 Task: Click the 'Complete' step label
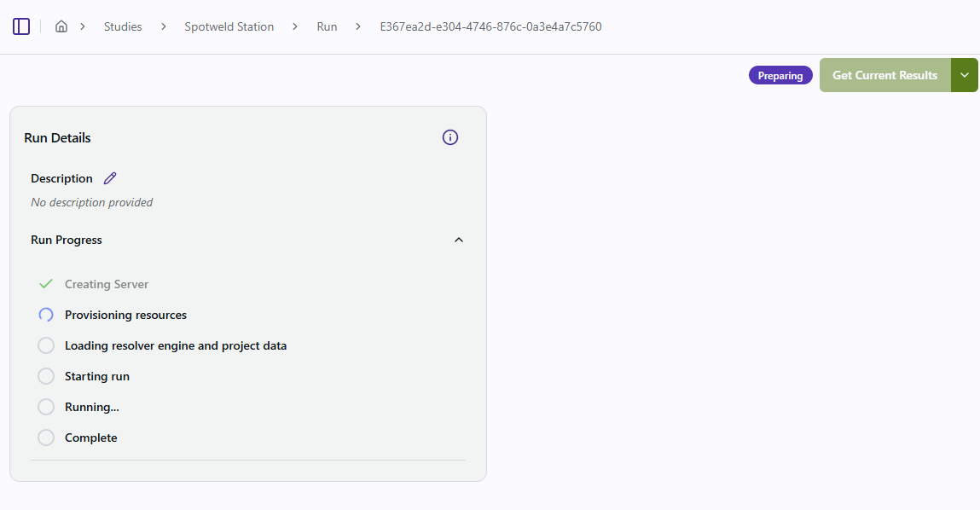coord(90,438)
